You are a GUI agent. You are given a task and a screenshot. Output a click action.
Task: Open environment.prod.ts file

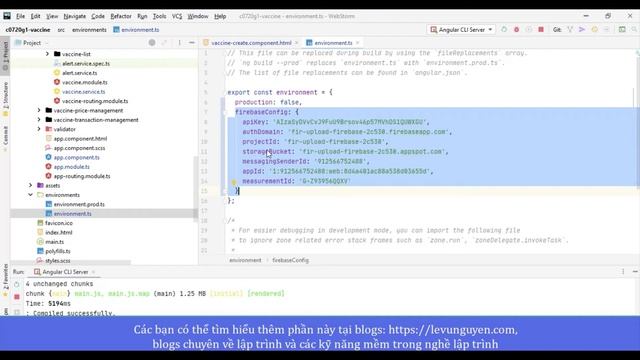coord(79,204)
